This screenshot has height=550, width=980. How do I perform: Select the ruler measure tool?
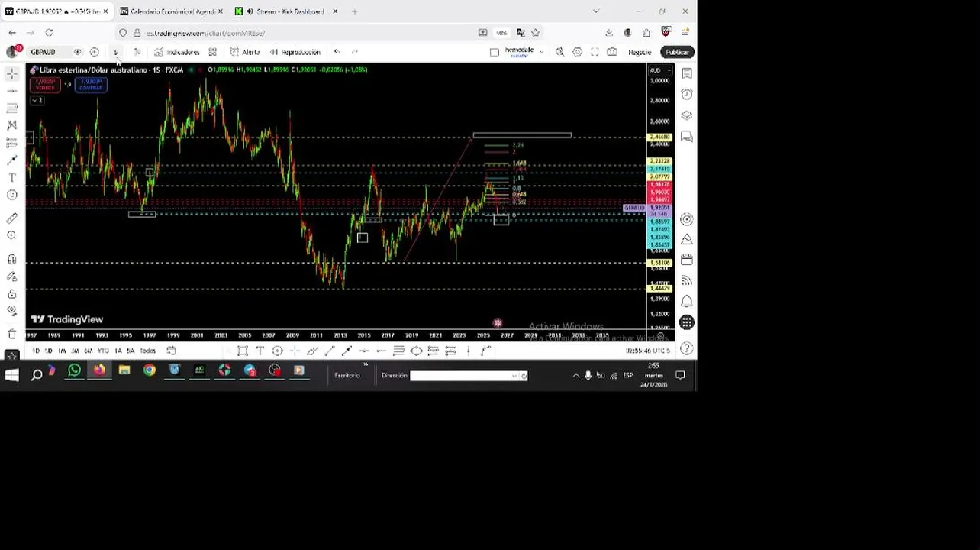pyautogui.click(x=12, y=218)
